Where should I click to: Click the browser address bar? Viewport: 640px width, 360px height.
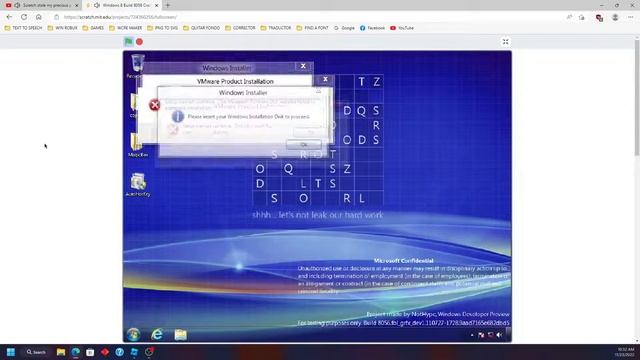(306, 17)
